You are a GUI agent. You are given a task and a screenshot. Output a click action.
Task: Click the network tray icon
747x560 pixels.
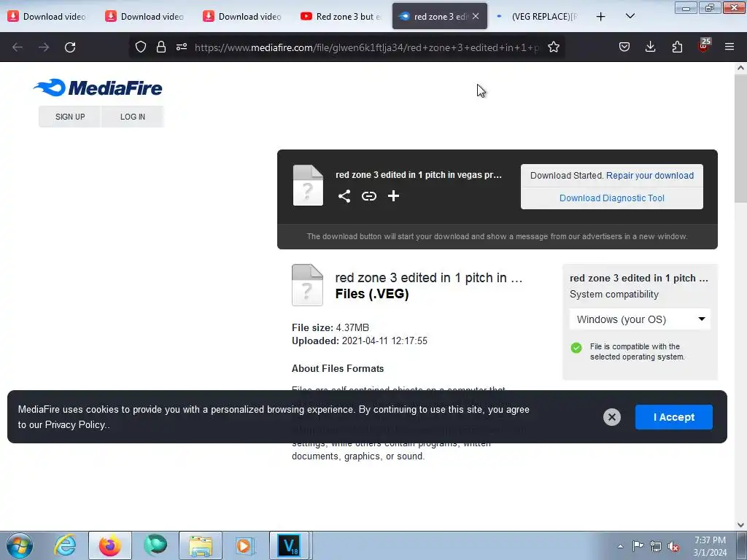656,546
